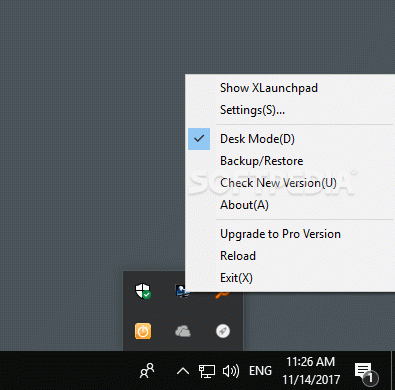This screenshot has height=390, width=395.
Task: Click the Windows Defender shield tray icon
Action: point(143,291)
